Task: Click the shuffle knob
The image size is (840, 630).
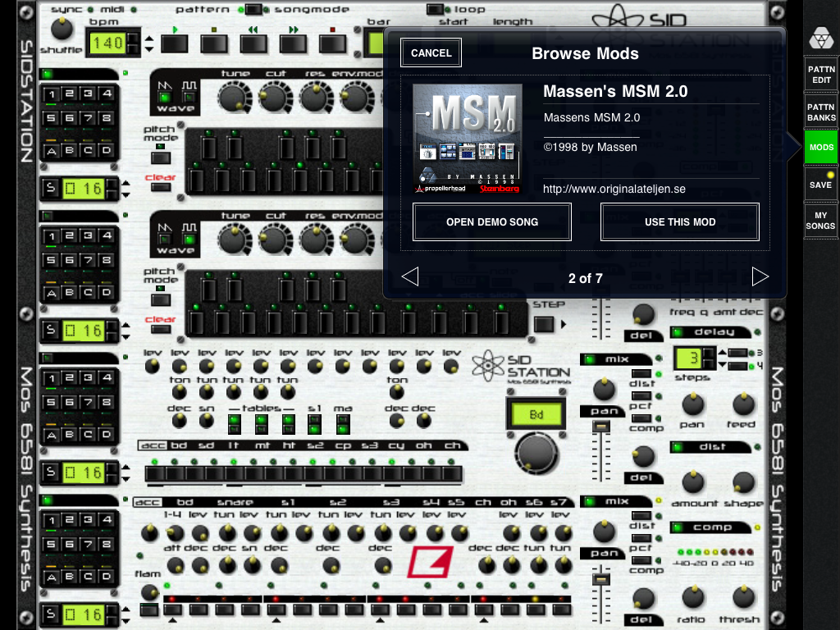Action: (62, 29)
